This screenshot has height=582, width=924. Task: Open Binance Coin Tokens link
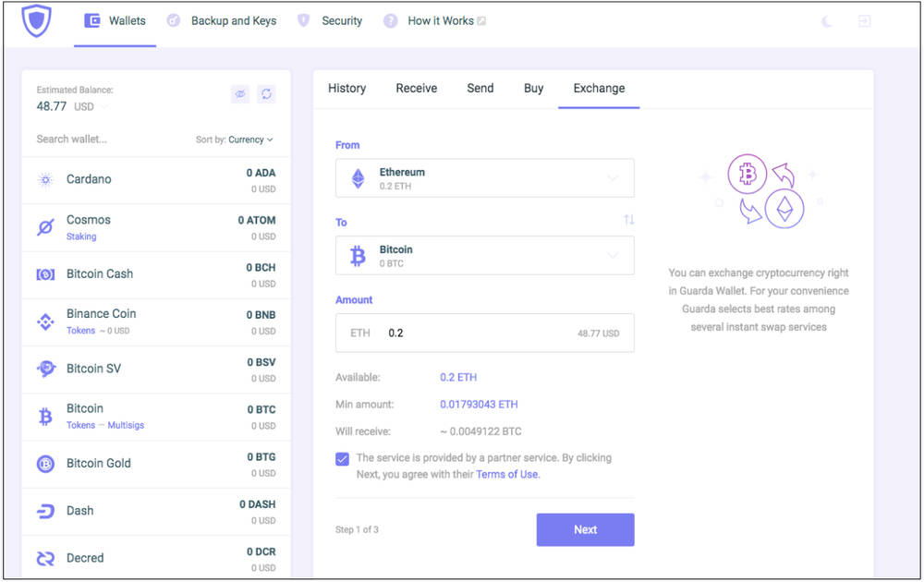click(80, 331)
